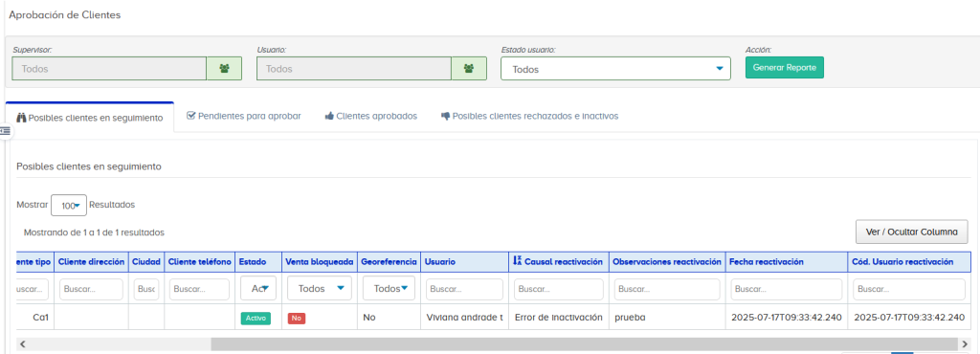The width and height of the screenshot is (980, 354).
Task: Sort by Usuario column header
Action: point(464,262)
